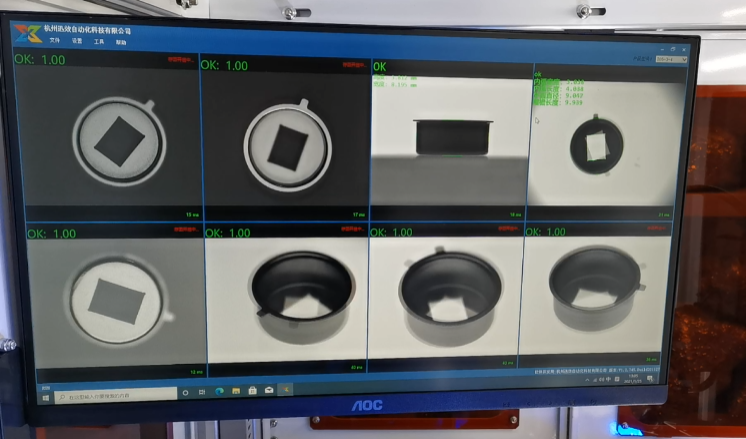Screen dimensions: 746x439
Task: Select first top-row camera view with diamond part
Action: point(108,136)
